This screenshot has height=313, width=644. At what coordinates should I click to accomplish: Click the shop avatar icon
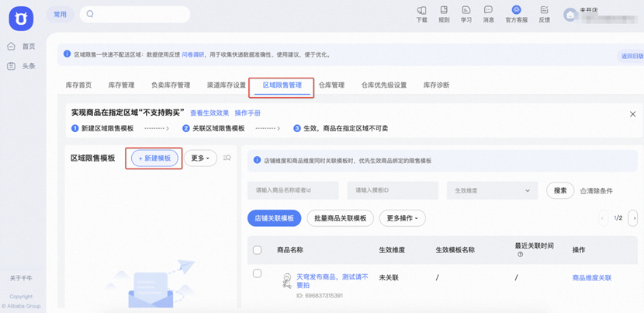tap(570, 16)
